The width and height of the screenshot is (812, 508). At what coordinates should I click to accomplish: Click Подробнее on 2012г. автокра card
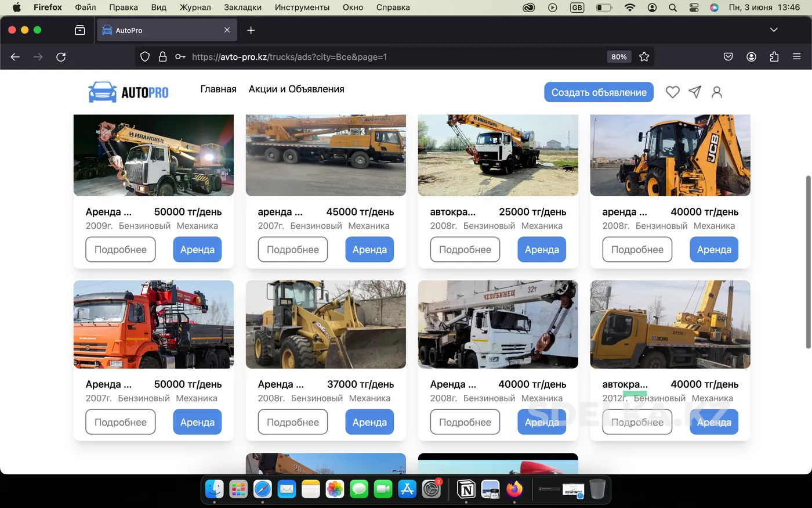(x=637, y=422)
